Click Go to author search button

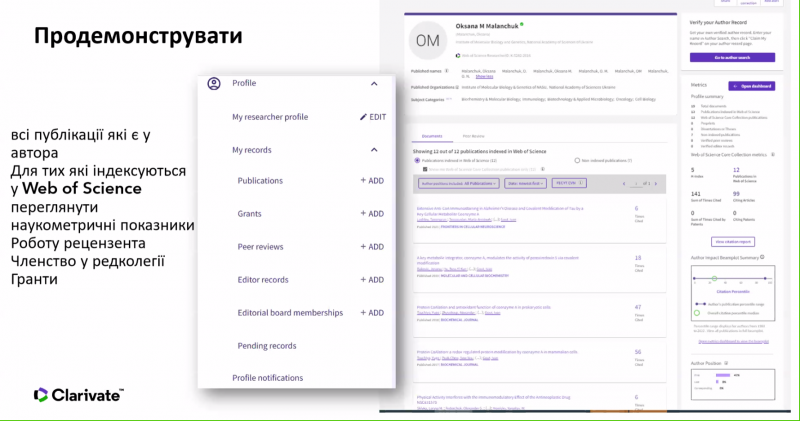[x=732, y=58]
